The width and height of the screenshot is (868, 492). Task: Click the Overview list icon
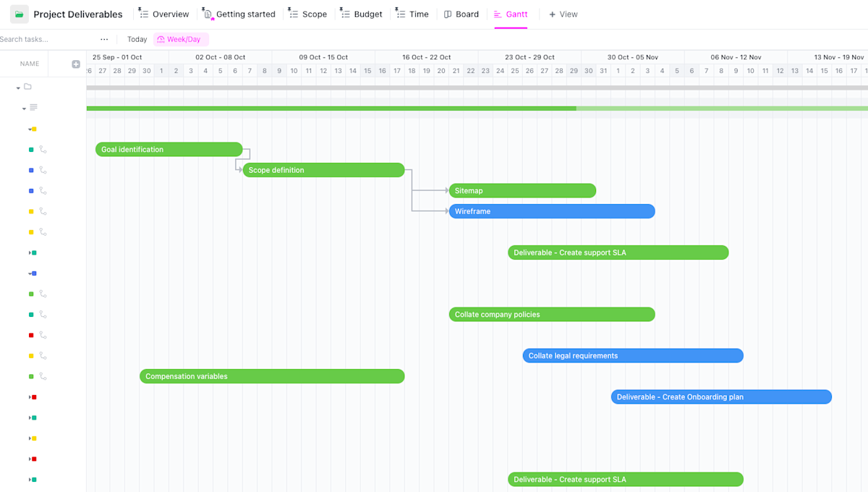pos(142,14)
